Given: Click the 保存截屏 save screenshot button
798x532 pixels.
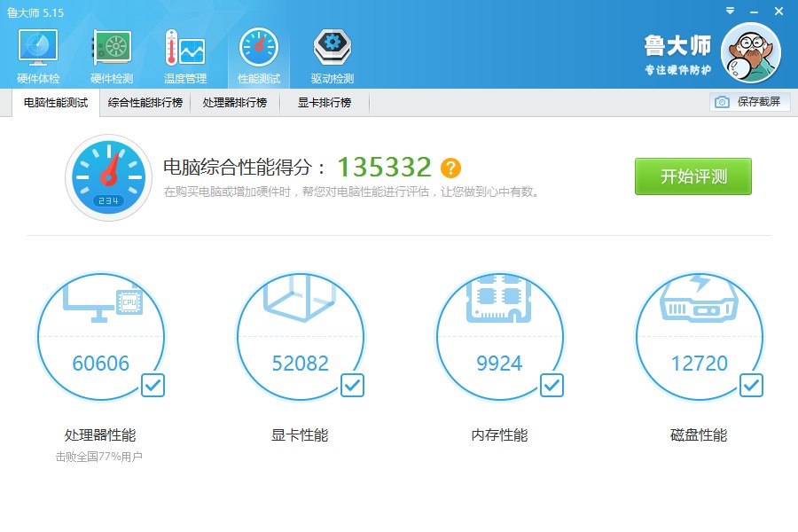Looking at the screenshot, I should (749, 102).
